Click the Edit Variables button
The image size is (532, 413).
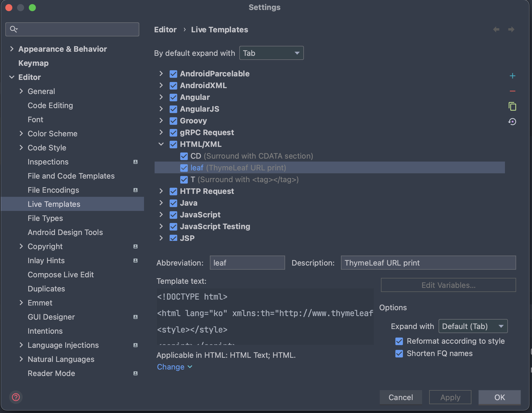coord(448,285)
